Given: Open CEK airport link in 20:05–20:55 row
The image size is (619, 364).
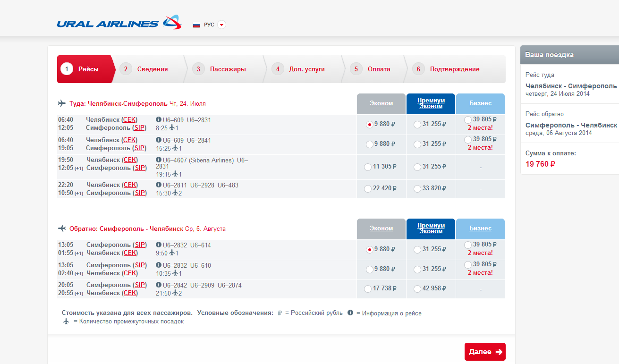Looking at the screenshot, I should tap(130, 293).
